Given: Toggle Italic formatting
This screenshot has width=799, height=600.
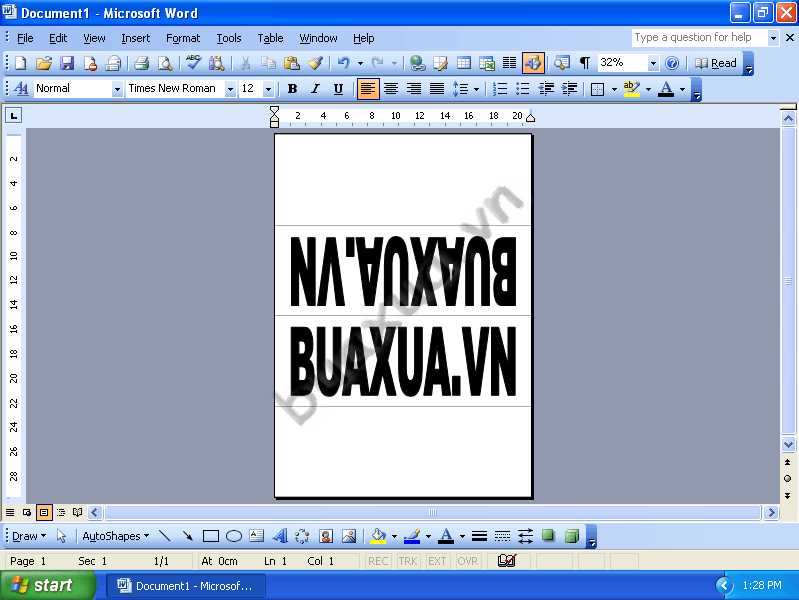Looking at the screenshot, I should (315, 89).
